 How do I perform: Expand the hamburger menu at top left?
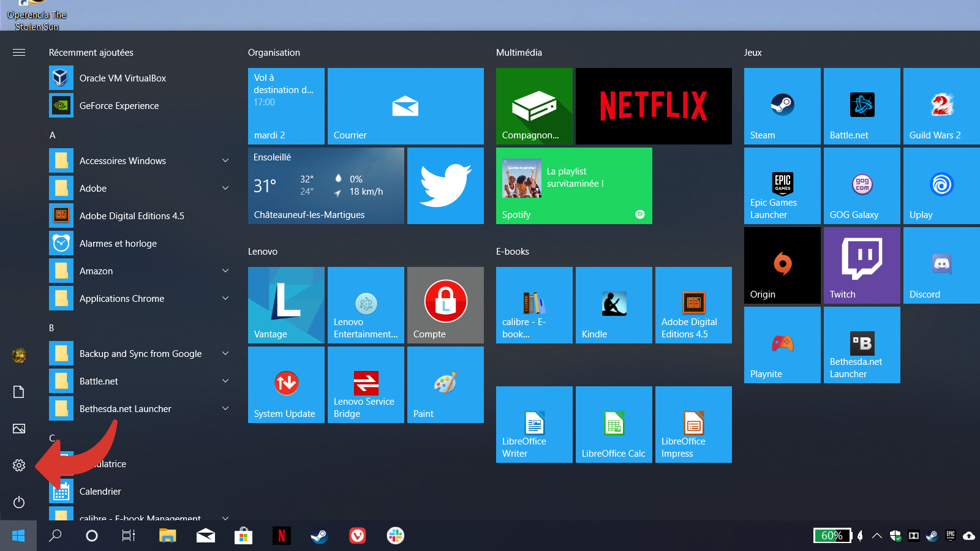[19, 53]
